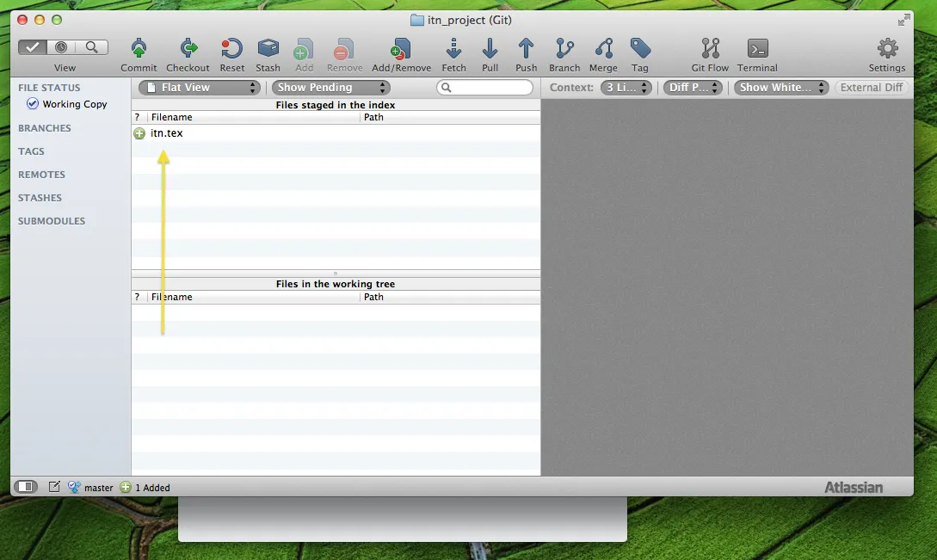The width and height of the screenshot is (937, 560).
Task: Select Working Copy in the sidebar
Action: pos(74,104)
